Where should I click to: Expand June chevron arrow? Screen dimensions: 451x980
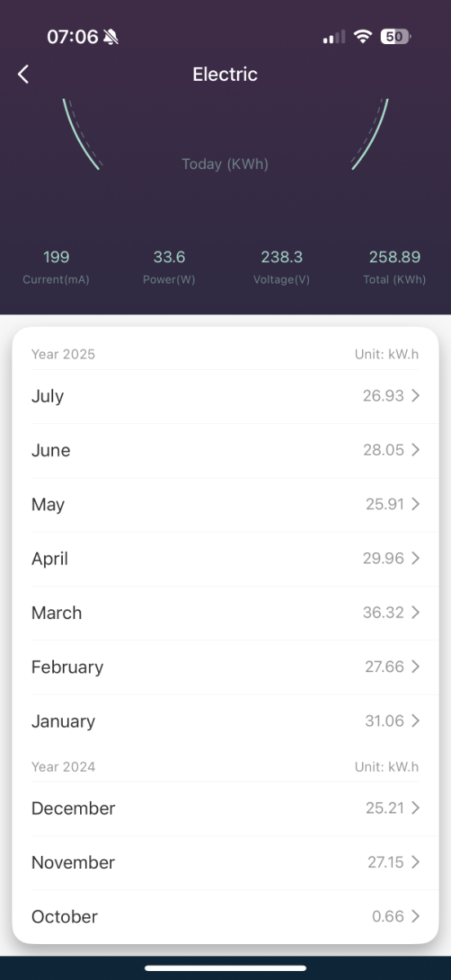point(416,450)
